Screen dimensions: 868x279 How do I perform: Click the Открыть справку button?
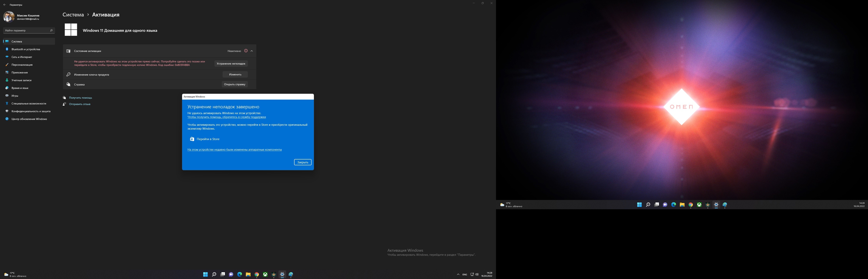pyautogui.click(x=234, y=84)
